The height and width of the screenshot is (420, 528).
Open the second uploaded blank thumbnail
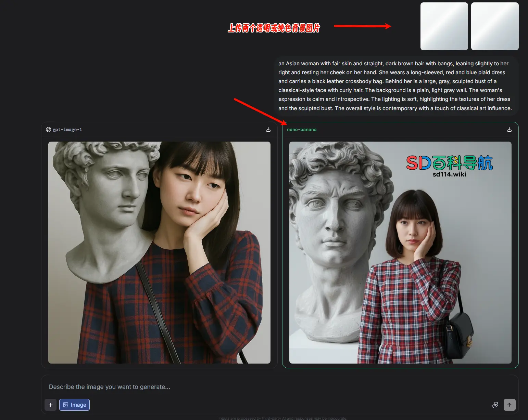click(x=495, y=26)
